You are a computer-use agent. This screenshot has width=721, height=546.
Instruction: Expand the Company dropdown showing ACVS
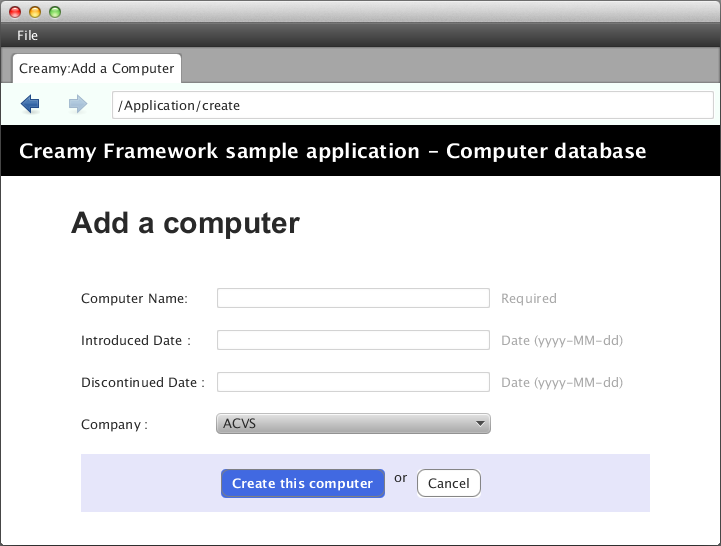pyautogui.click(x=353, y=424)
